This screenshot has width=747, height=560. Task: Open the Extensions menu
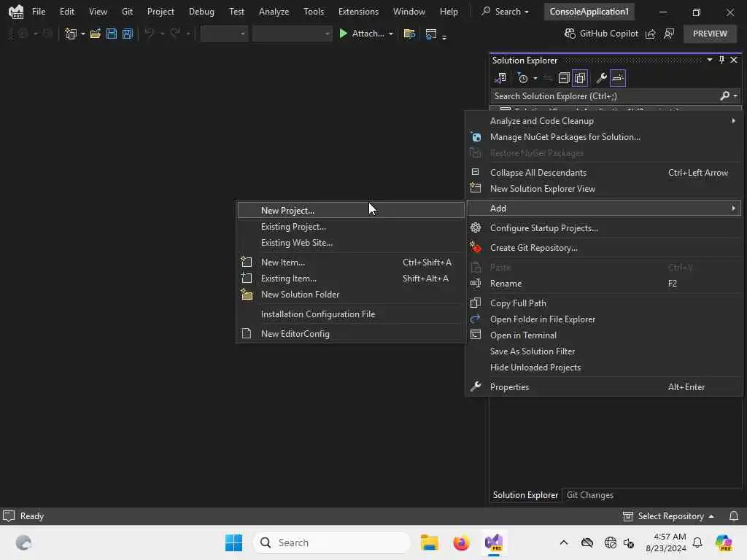point(358,12)
